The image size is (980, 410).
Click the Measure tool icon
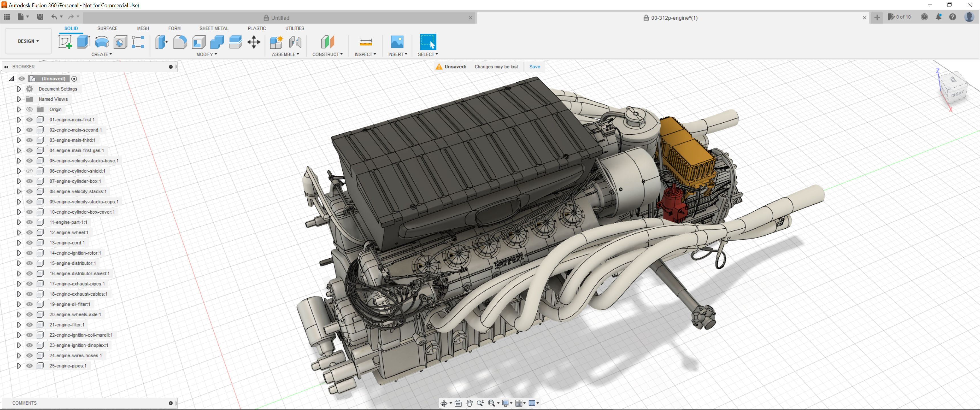[x=365, y=42]
